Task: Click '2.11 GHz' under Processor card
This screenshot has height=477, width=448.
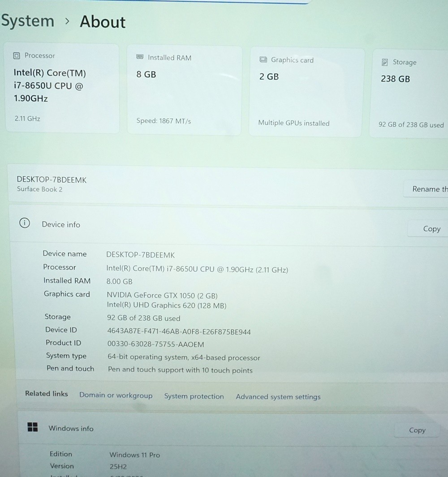Action: [x=27, y=118]
